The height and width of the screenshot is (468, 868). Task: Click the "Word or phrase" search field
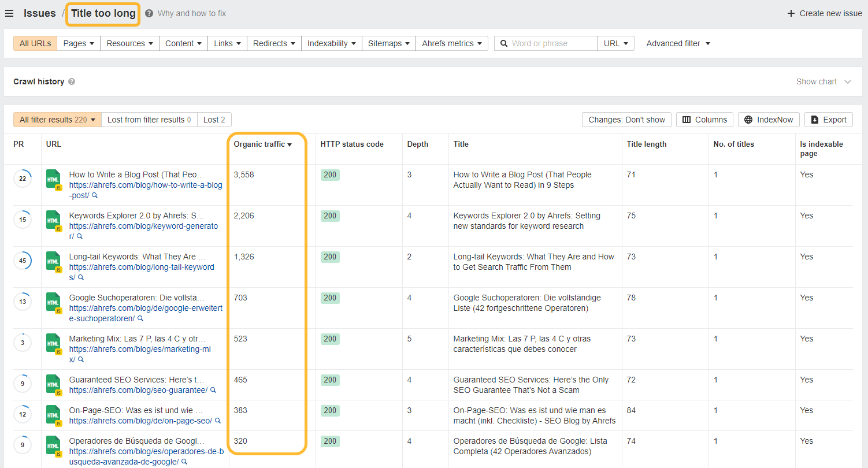(546, 43)
